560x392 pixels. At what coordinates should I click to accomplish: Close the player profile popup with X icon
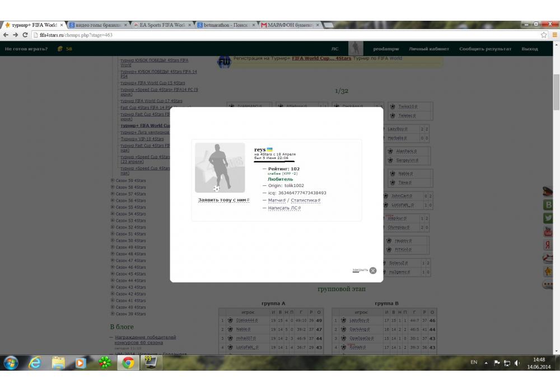click(x=373, y=270)
